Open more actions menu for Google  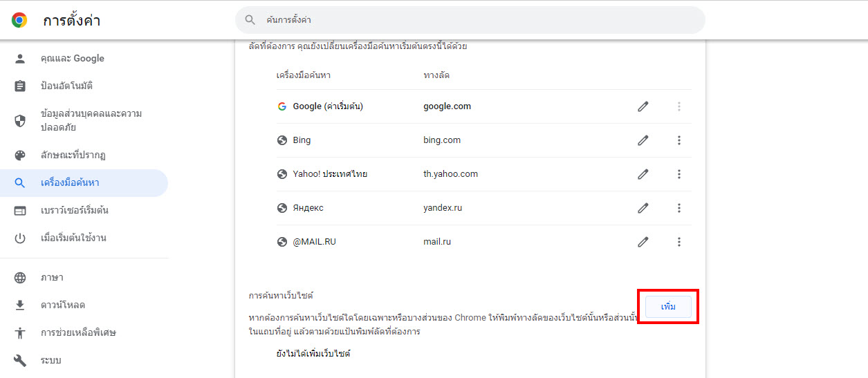tap(679, 106)
